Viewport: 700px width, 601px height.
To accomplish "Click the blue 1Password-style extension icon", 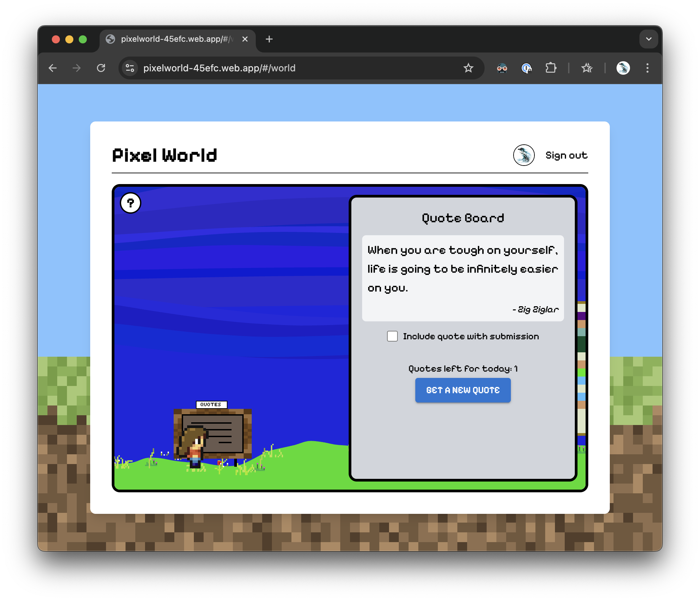I will click(x=526, y=68).
